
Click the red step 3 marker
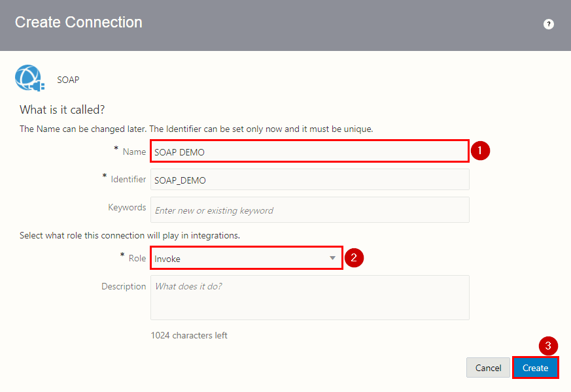point(548,346)
